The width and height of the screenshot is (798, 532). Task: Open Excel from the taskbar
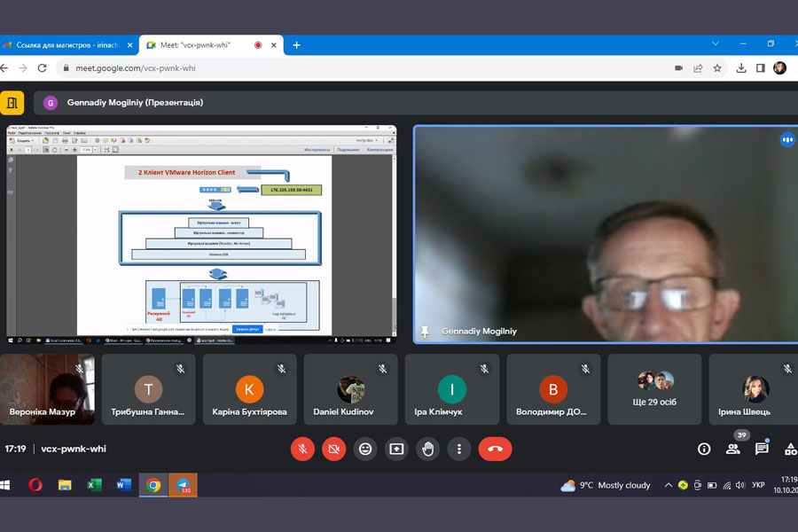pos(94,485)
